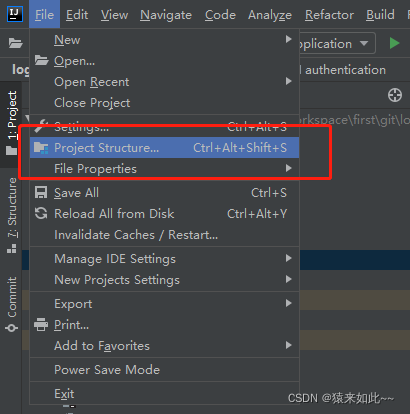
Task: Expand the Add to Favorites submenu arrow
Action: pos(289,345)
